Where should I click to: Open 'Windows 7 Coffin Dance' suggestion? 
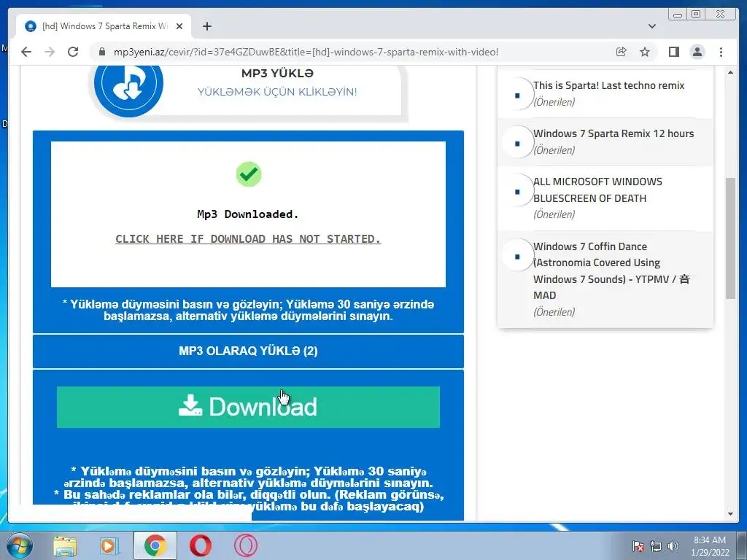tap(611, 271)
